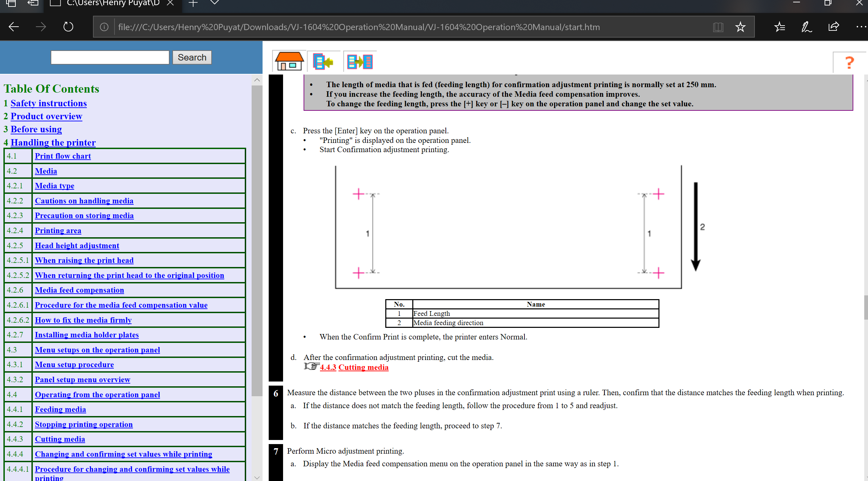Click the manual search input field
This screenshot has width=868, height=481.
pos(110,57)
